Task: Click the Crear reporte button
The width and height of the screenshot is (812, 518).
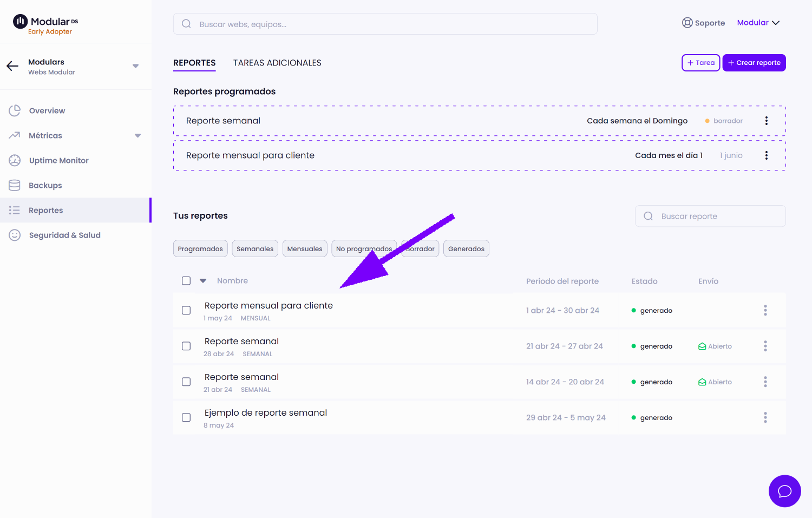Action: coord(754,63)
